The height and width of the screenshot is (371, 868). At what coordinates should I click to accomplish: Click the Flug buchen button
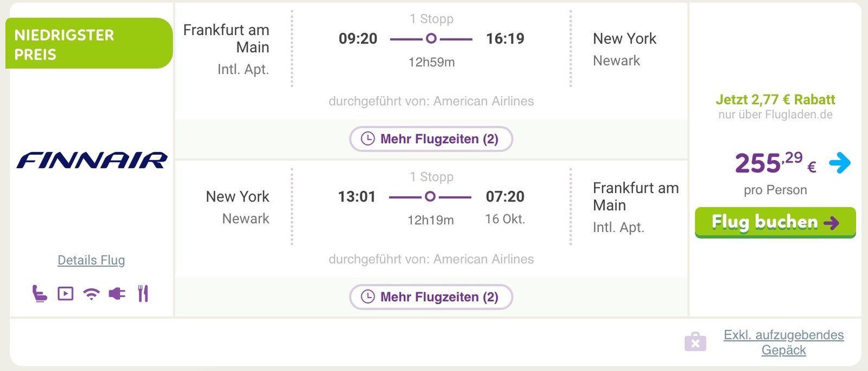tap(775, 222)
